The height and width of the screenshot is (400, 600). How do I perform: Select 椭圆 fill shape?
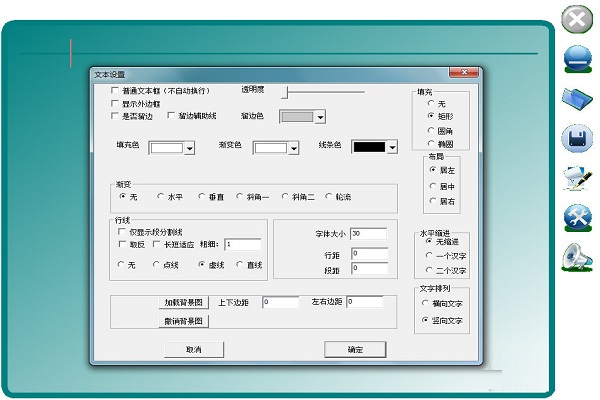pos(431,144)
